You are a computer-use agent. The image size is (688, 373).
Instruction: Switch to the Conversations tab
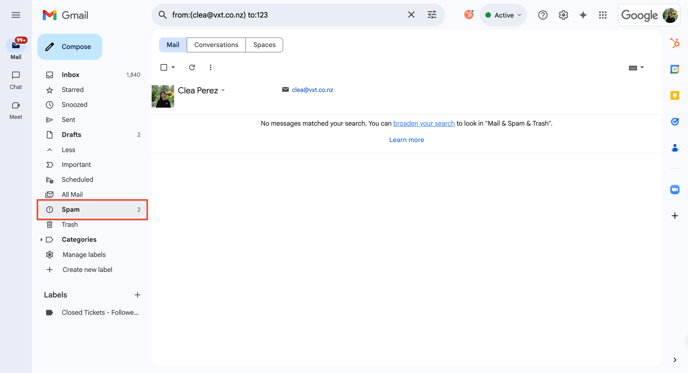[x=216, y=45]
